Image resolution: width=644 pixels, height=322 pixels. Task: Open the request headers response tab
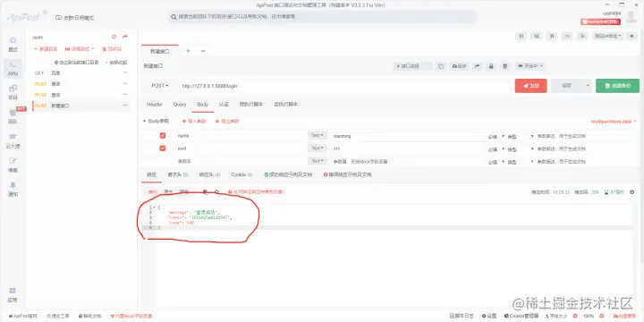[x=177, y=174]
